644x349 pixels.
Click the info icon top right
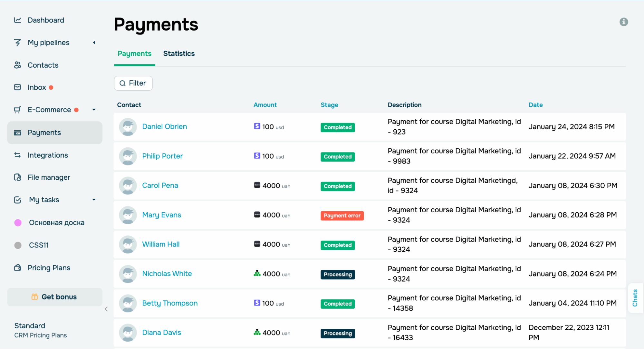pyautogui.click(x=623, y=22)
